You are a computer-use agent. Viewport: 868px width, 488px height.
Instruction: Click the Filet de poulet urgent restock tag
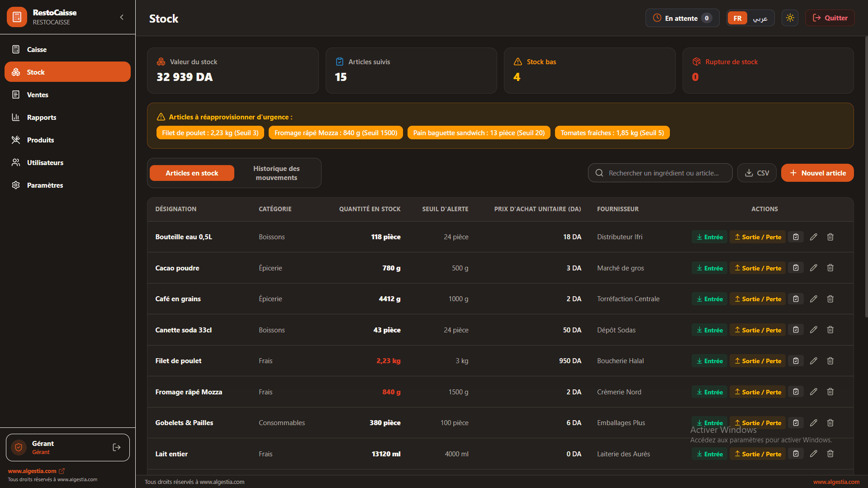pyautogui.click(x=210, y=133)
